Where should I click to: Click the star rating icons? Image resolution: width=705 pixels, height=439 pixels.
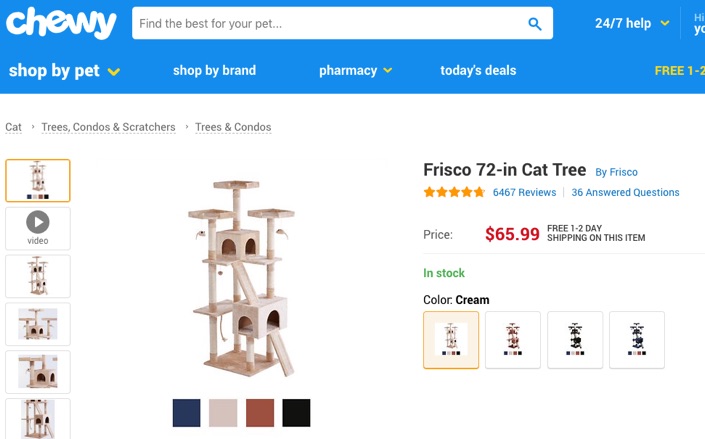(454, 192)
